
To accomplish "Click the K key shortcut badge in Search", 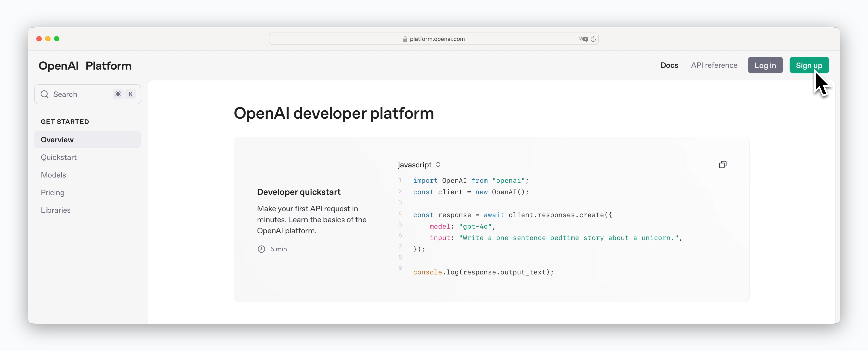I will 131,94.
